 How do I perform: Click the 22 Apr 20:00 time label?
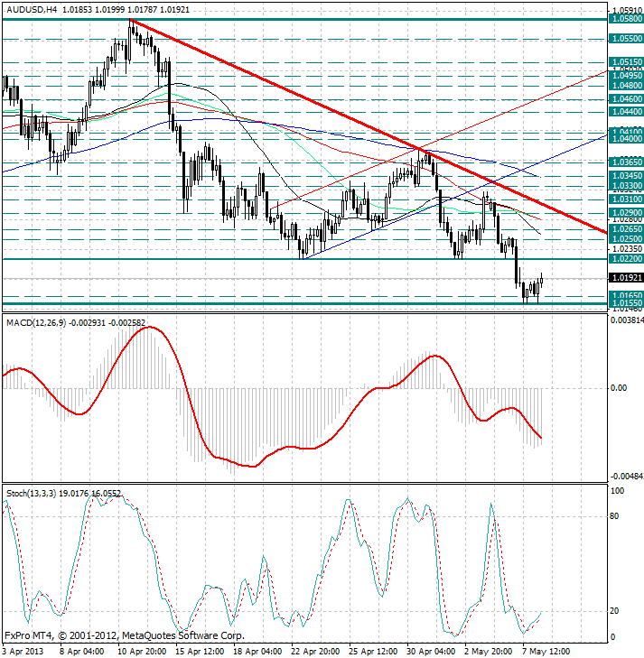coord(316,652)
